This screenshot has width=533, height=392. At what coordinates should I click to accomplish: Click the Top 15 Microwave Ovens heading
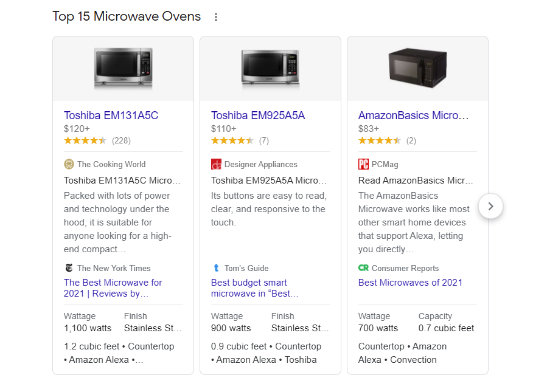pos(127,16)
